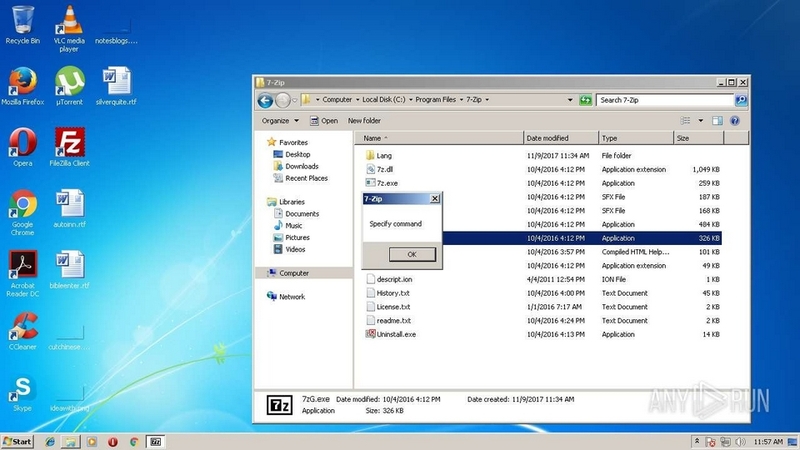Click the Explorer Back arrow button
This screenshot has width=800, height=450.
[x=266, y=100]
